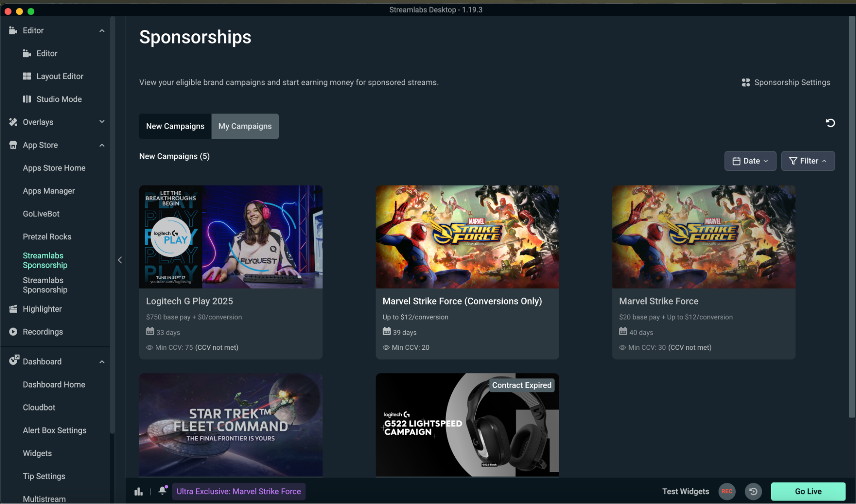Image resolution: width=856 pixels, height=504 pixels.
Task: Click the replay buffer icon near Go Live
Action: pyautogui.click(x=753, y=491)
